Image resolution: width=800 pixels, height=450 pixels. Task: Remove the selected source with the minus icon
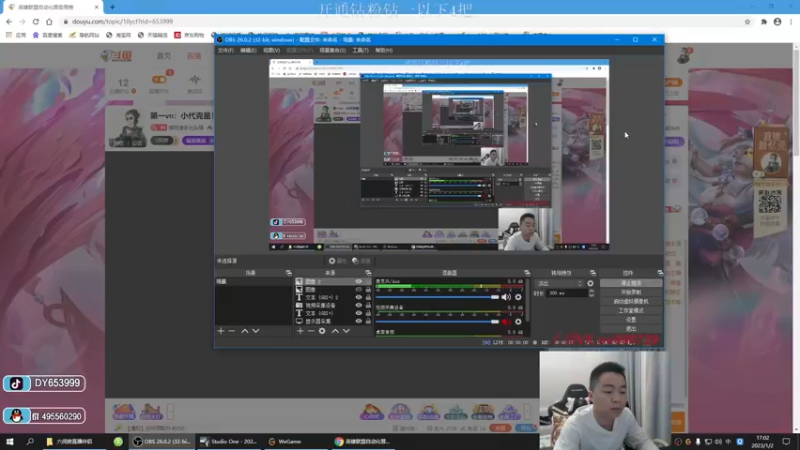pyautogui.click(x=311, y=331)
